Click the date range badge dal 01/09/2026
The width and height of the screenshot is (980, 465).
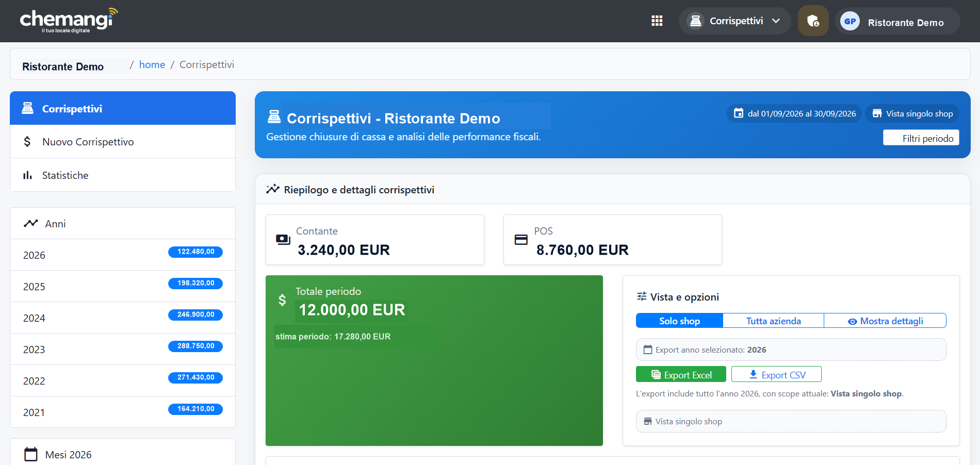click(795, 113)
